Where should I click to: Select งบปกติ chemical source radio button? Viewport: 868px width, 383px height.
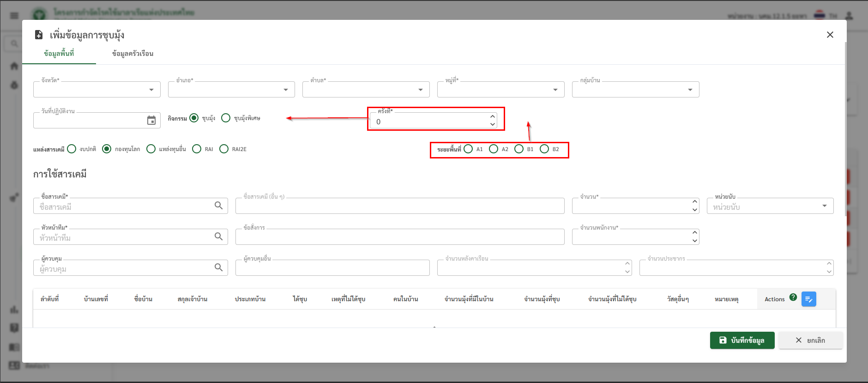point(72,149)
